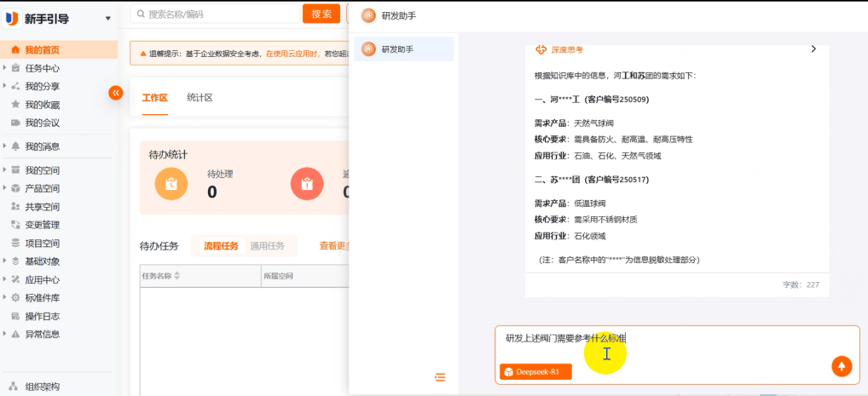The width and height of the screenshot is (868, 396).
Task: Expand the 异常信息 tree node
Action: tap(5, 334)
